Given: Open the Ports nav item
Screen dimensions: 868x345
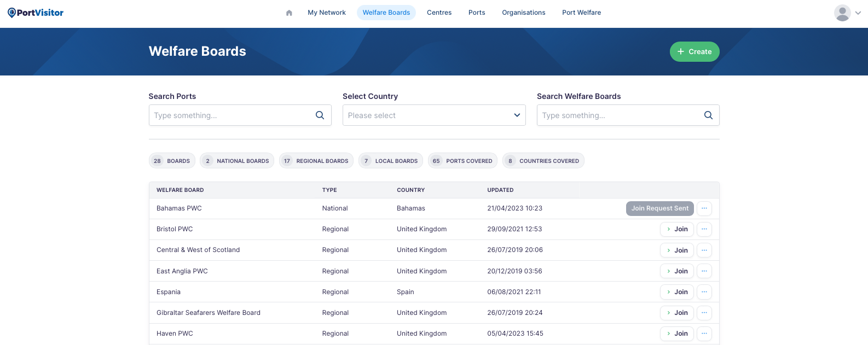Looking at the screenshot, I should pos(477,13).
